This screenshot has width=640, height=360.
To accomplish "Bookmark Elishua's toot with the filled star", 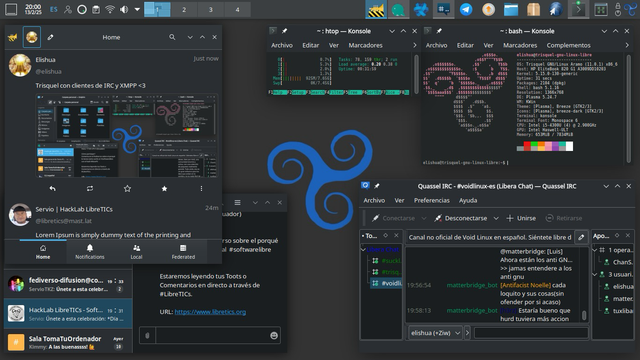I will [164, 189].
